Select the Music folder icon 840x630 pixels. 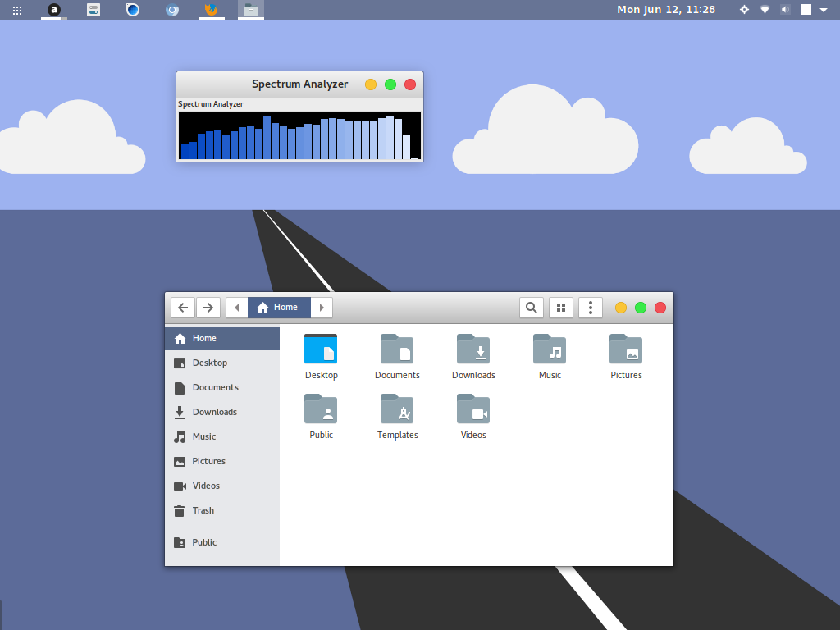click(550, 349)
